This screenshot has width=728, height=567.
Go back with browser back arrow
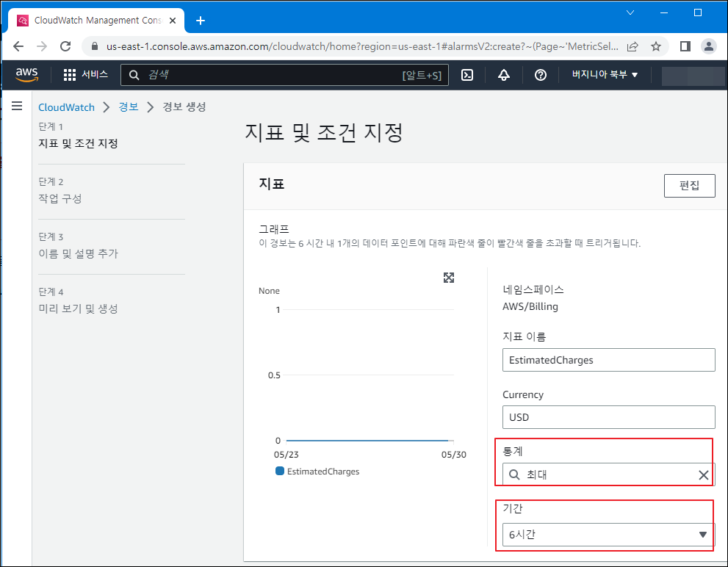pyautogui.click(x=18, y=46)
